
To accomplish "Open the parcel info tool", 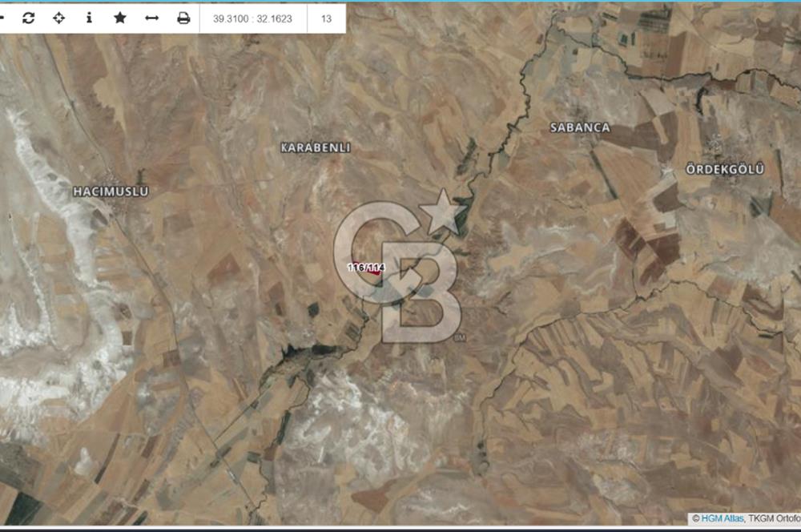I will coord(89,18).
